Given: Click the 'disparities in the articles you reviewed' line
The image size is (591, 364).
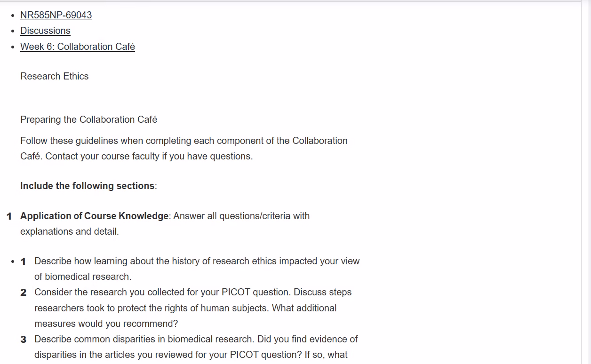Looking at the screenshot, I should 191,355.
